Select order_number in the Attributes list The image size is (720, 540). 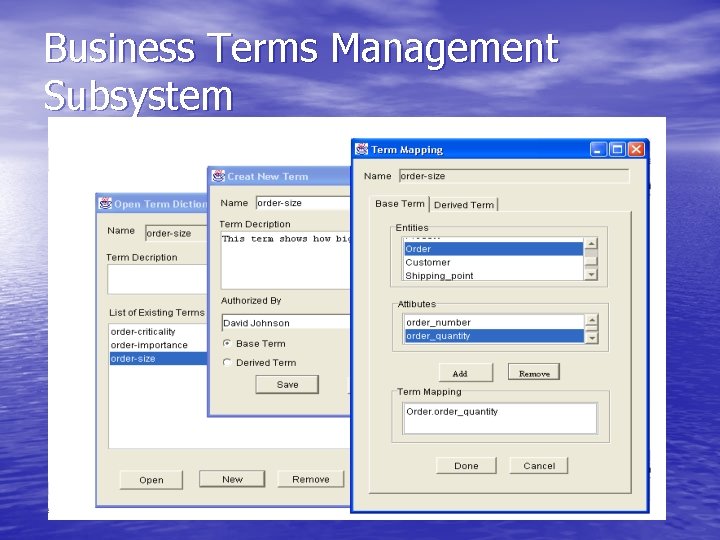pos(495,322)
